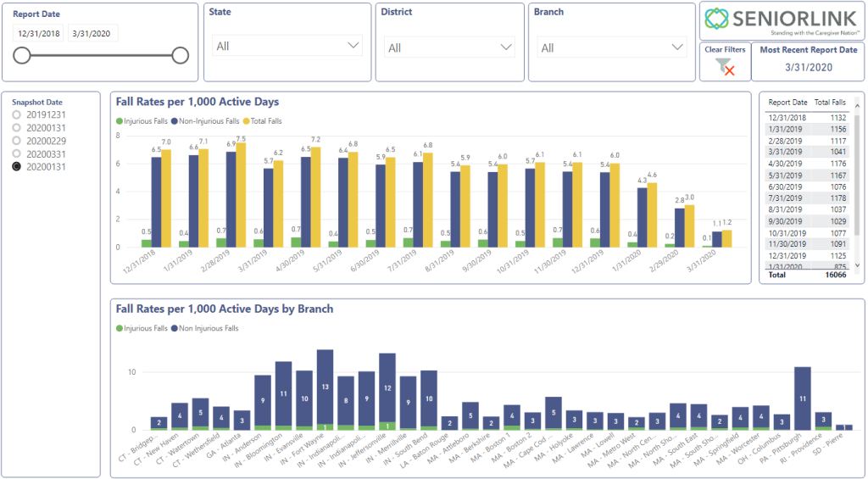This screenshot has width=868, height=479.
Task: Click the CT - Watertown bar labeled 5
Action: click(200, 413)
